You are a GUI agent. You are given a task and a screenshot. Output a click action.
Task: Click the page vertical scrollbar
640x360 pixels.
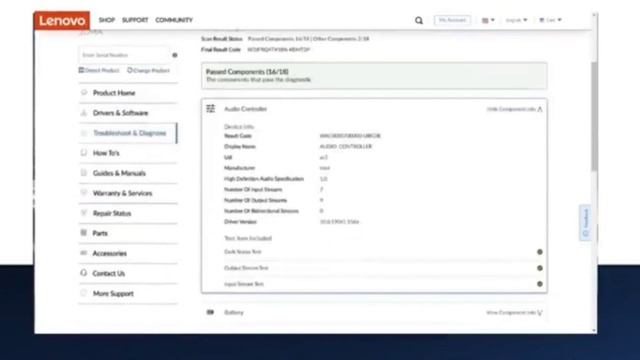click(x=595, y=116)
